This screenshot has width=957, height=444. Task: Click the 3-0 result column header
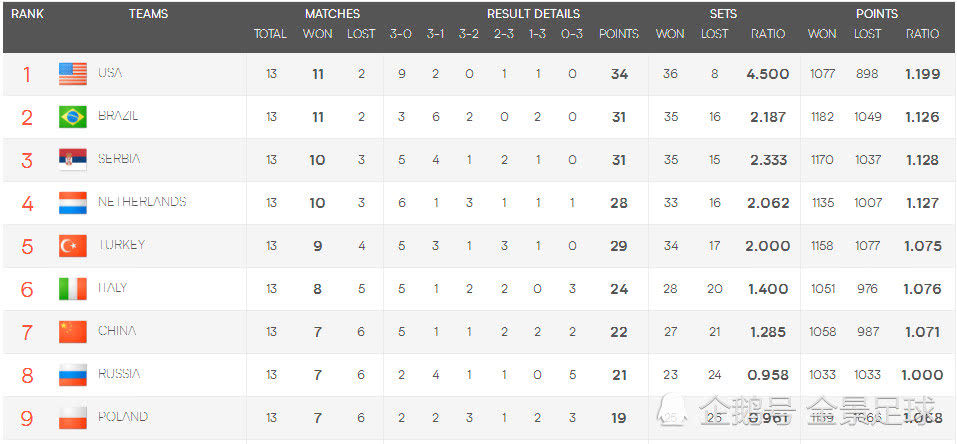(x=400, y=34)
